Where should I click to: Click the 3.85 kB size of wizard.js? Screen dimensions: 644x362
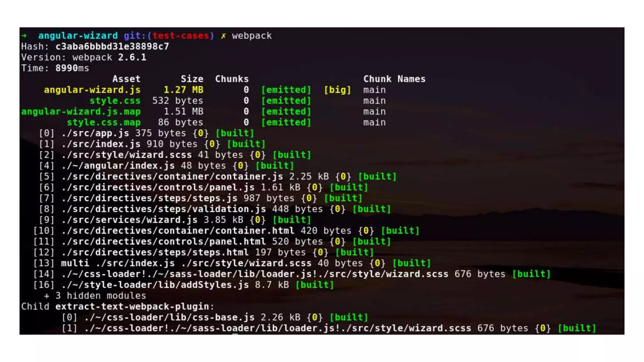tap(223, 220)
